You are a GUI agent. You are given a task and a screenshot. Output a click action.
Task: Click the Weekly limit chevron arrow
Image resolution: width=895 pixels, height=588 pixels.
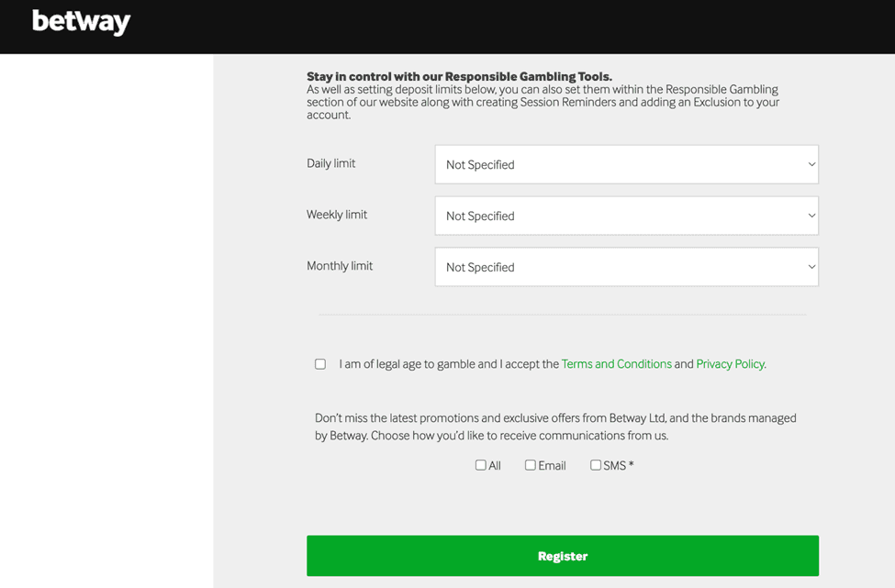(x=811, y=216)
